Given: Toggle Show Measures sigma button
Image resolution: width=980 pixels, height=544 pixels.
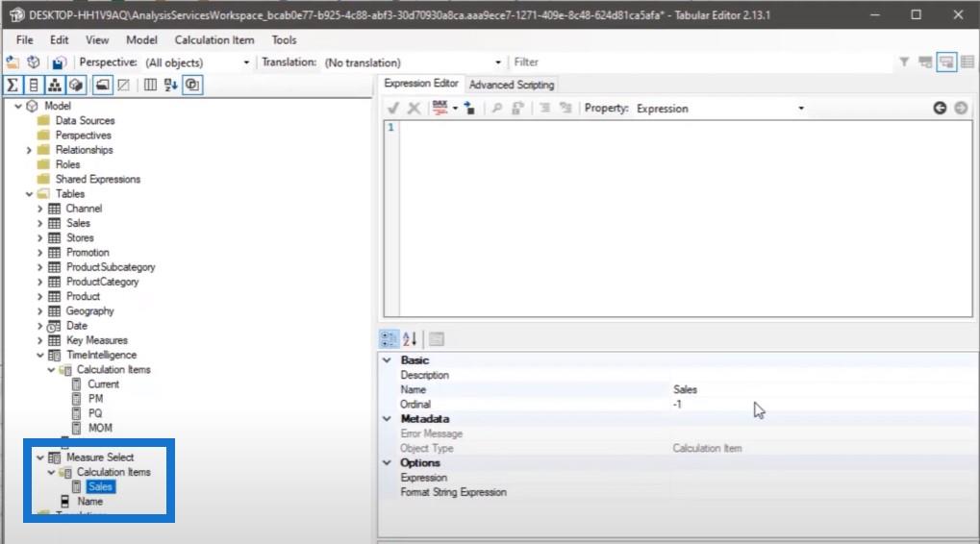Looking at the screenshot, I should click(x=13, y=85).
